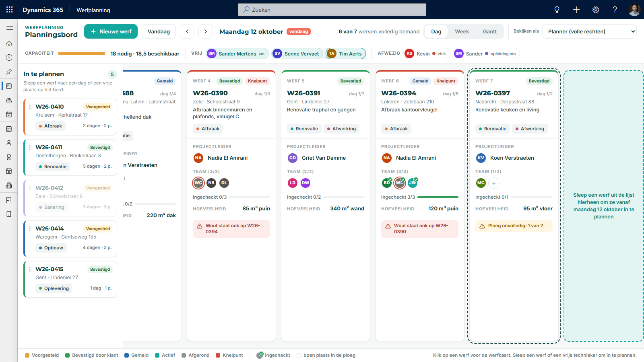The image size is (644, 362).
Task: Click the empty drop zone for 12 oktober
Action: click(x=604, y=206)
